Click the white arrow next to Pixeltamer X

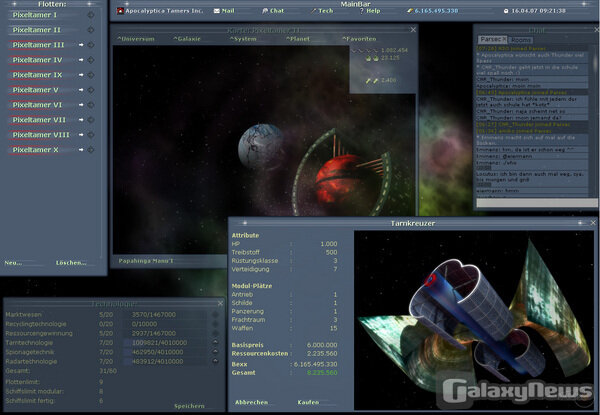coord(81,150)
